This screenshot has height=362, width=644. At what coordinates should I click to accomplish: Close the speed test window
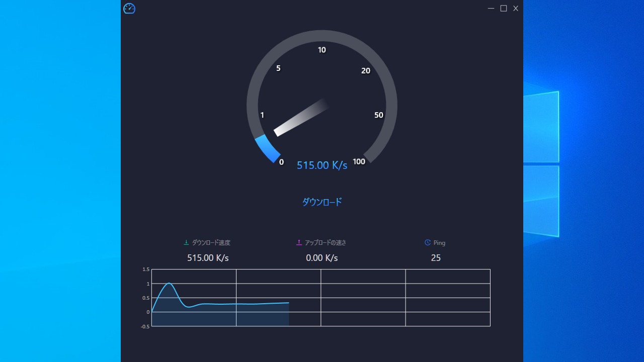tap(516, 9)
